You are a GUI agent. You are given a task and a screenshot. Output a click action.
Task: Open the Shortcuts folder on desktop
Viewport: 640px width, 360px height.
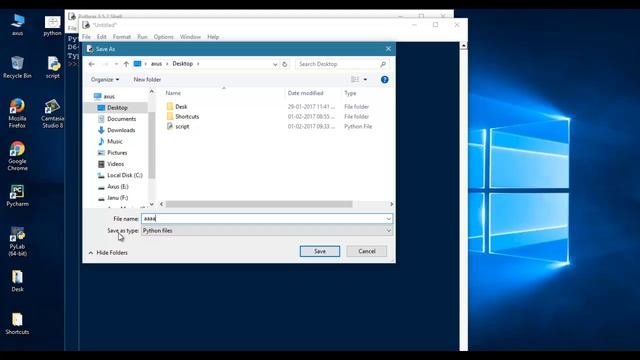[17, 324]
